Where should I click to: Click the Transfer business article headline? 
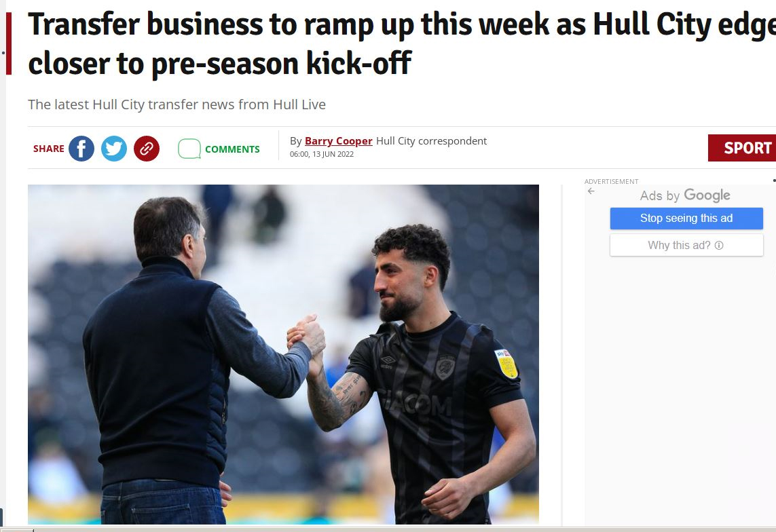coord(402,43)
